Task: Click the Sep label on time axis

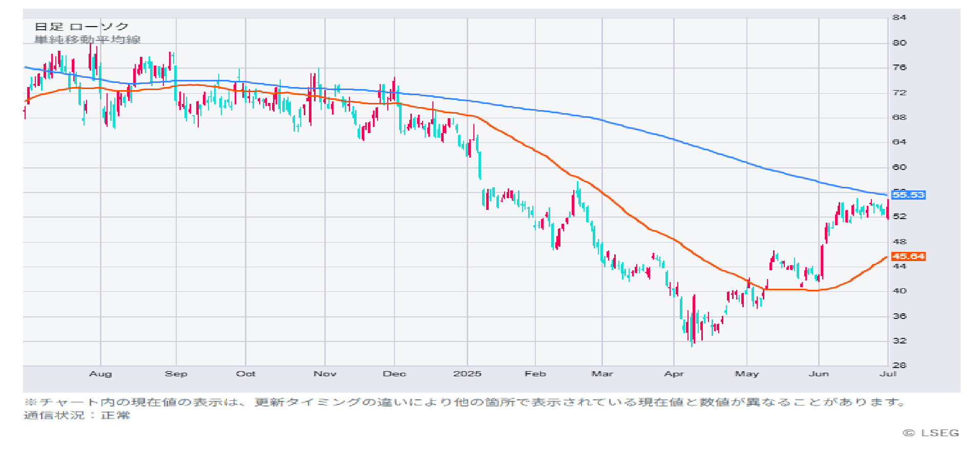Action: 176,374
